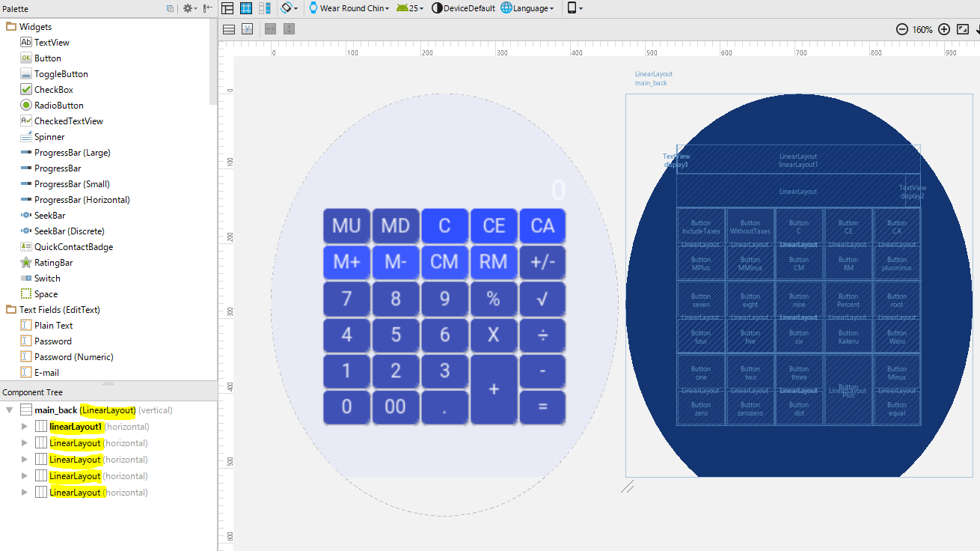Select the RadioButton widget in Palette
The height and width of the screenshot is (551, 980).
(58, 106)
